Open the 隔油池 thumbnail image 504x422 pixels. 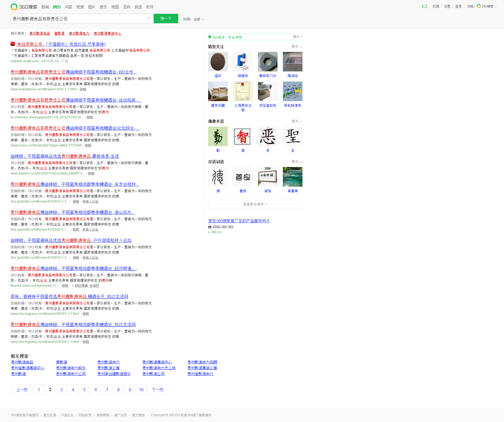pyautogui.click(x=293, y=62)
